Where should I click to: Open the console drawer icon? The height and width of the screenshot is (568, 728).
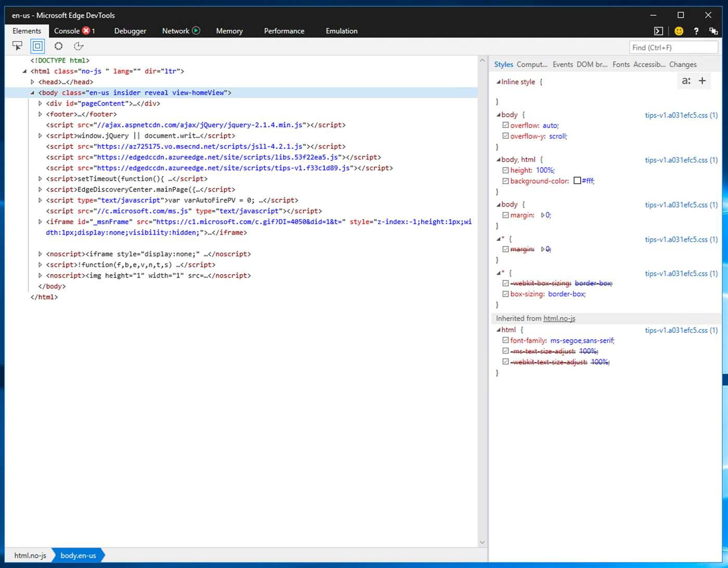pos(658,31)
